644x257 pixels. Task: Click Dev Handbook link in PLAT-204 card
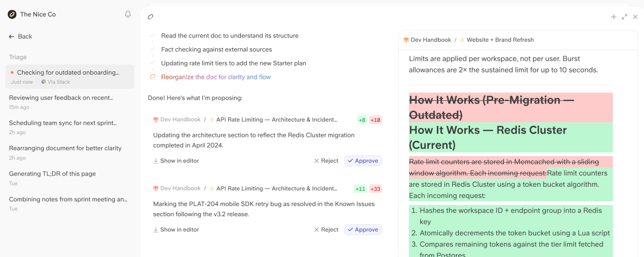tap(180, 188)
